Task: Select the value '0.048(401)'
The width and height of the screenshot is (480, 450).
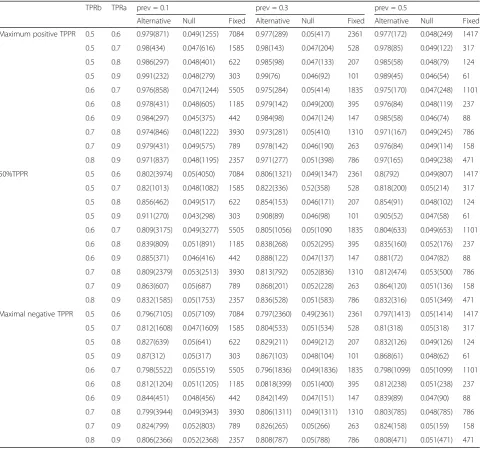Action: (199, 62)
